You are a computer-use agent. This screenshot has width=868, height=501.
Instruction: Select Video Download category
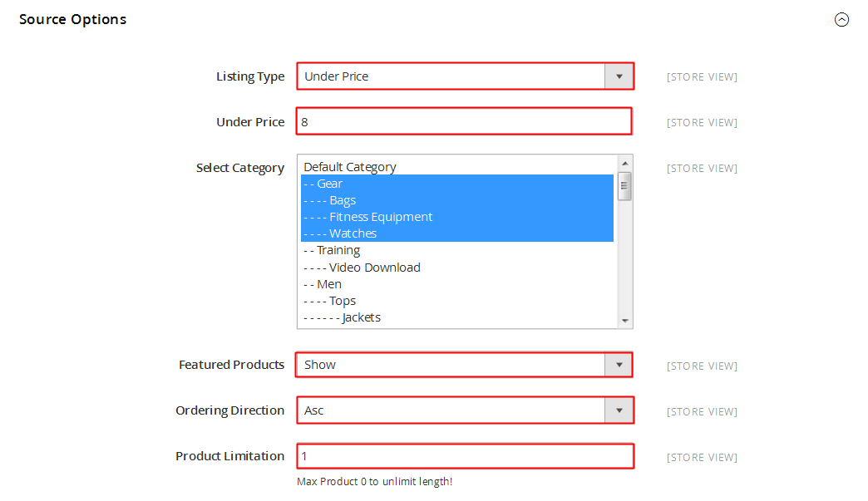point(457,268)
